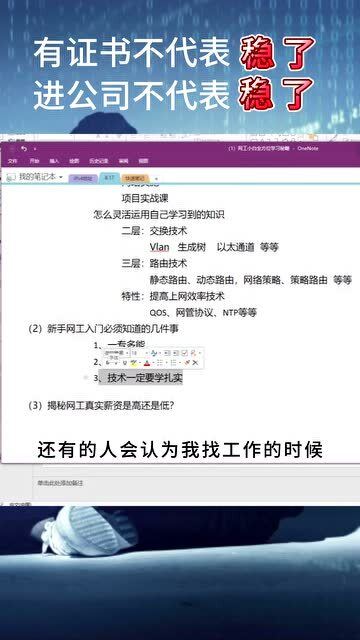Expand the bullet list dropdown arrow

(x=167, y=362)
